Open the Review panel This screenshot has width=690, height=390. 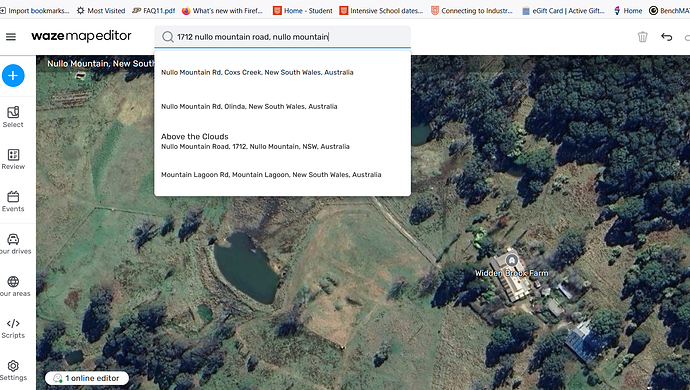13,159
